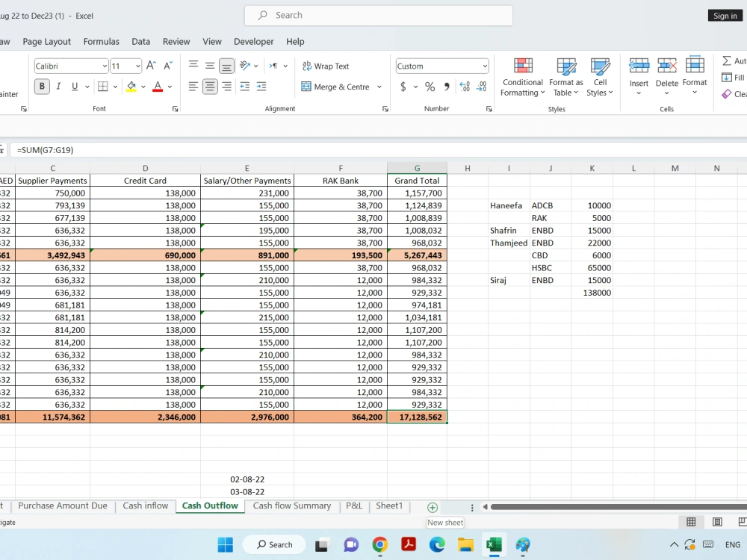Image resolution: width=747 pixels, height=560 pixels.
Task: Open the Calibri font name dropdown
Action: coord(105,66)
